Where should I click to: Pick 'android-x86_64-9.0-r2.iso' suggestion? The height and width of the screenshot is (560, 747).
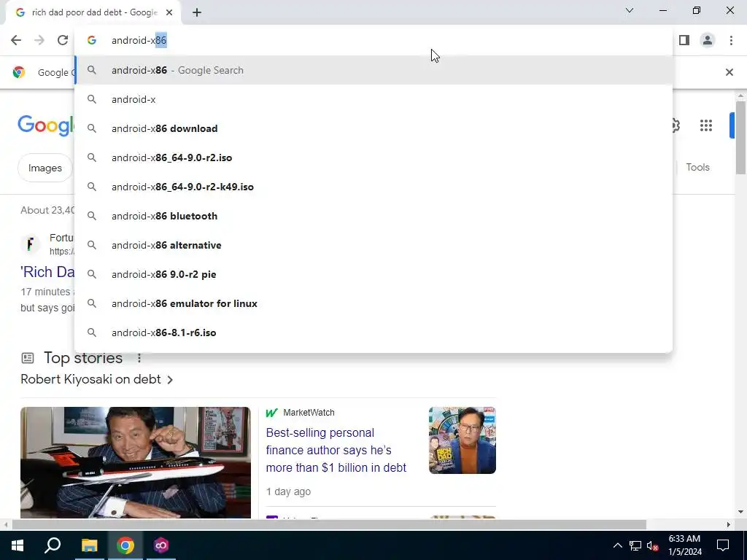point(373,157)
